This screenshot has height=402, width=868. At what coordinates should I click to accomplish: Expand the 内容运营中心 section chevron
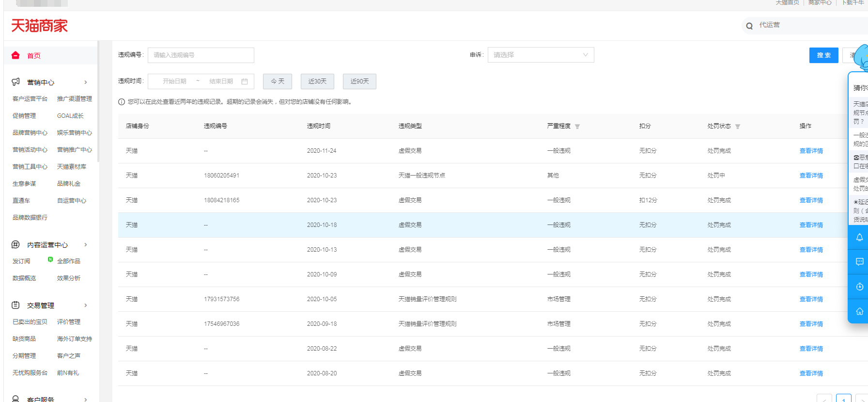[86, 244]
